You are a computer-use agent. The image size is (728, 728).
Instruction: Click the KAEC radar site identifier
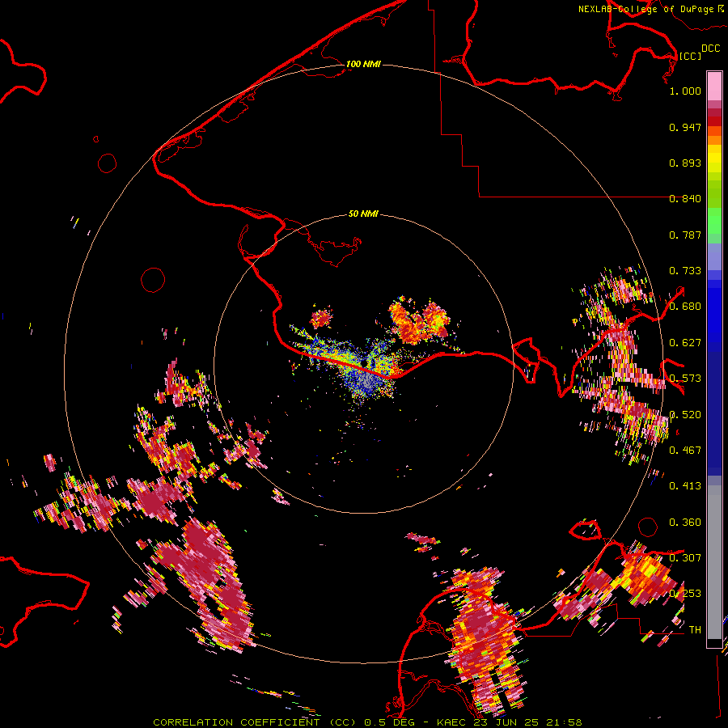click(x=453, y=722)
